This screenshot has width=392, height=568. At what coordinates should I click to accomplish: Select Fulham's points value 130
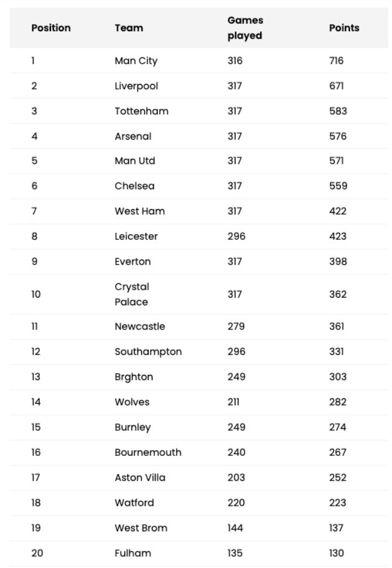337,553
